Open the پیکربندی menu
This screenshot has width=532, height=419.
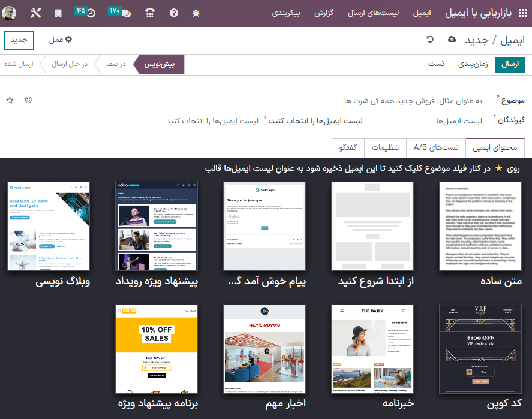pyautogui.click(x=286, y=12)
